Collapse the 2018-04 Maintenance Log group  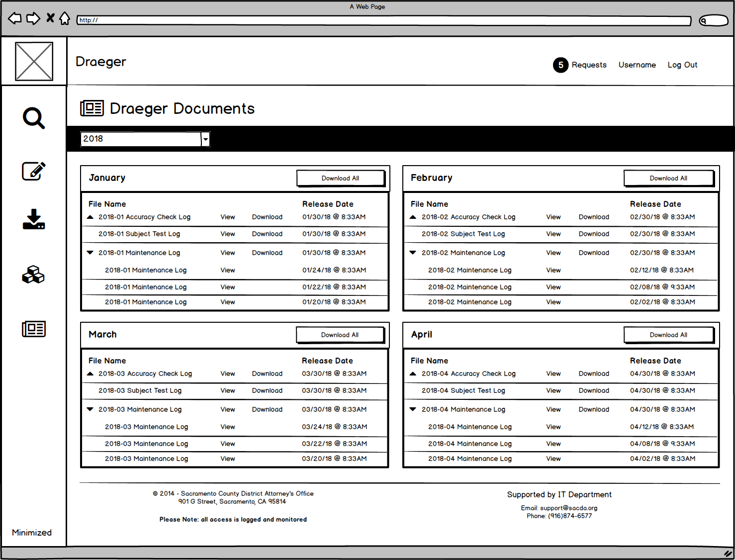click(x=413, y=409)
